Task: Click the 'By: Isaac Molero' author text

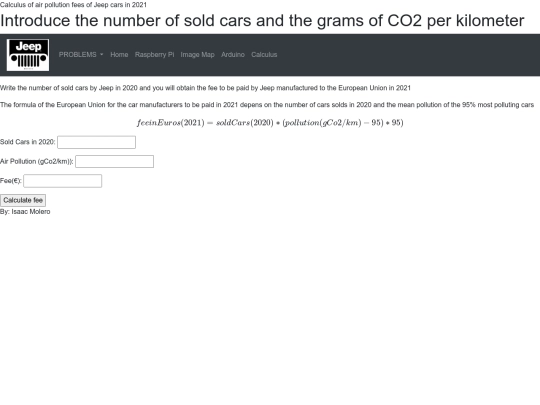Action: (25, 211)
